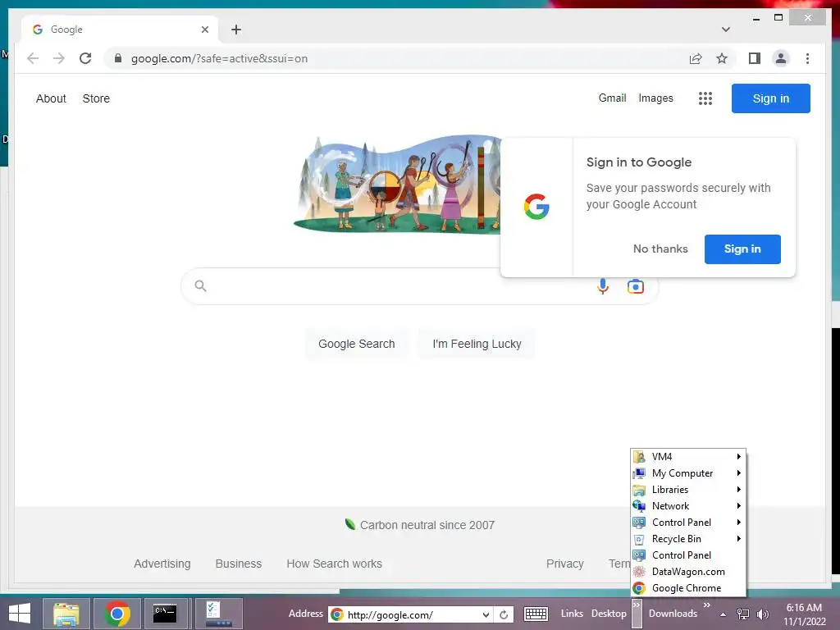
Task: Open the taskbar Links toolbar
Action: (572, 614)
